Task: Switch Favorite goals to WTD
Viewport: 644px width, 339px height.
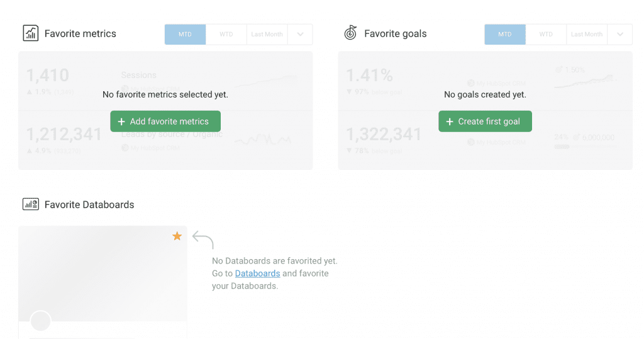Action: 546,35
